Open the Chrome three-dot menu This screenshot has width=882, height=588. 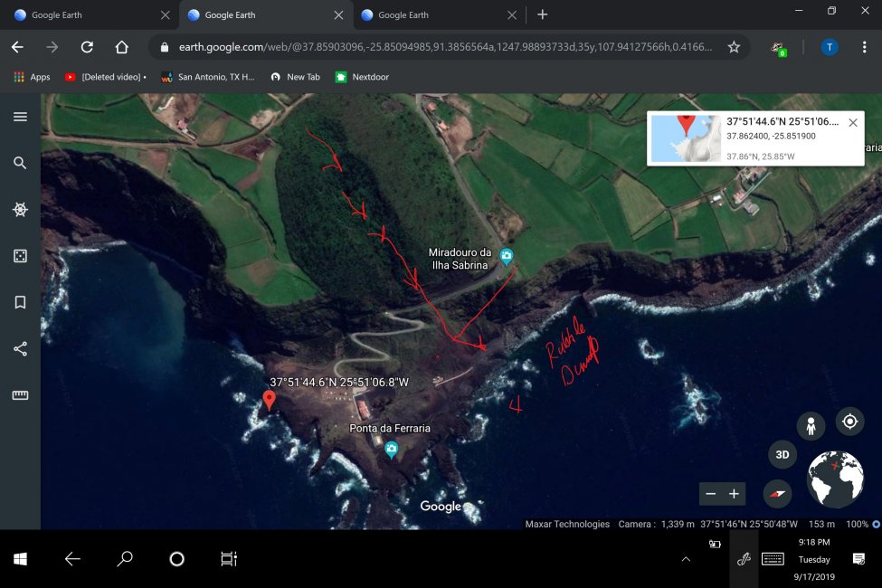pyautogui.click(x=864, y=47)
